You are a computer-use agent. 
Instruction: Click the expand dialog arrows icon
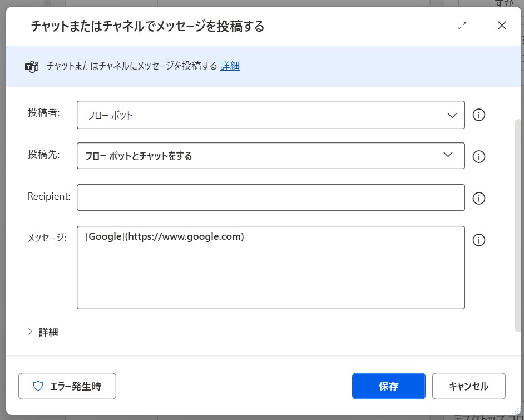(x=462, y=26)
